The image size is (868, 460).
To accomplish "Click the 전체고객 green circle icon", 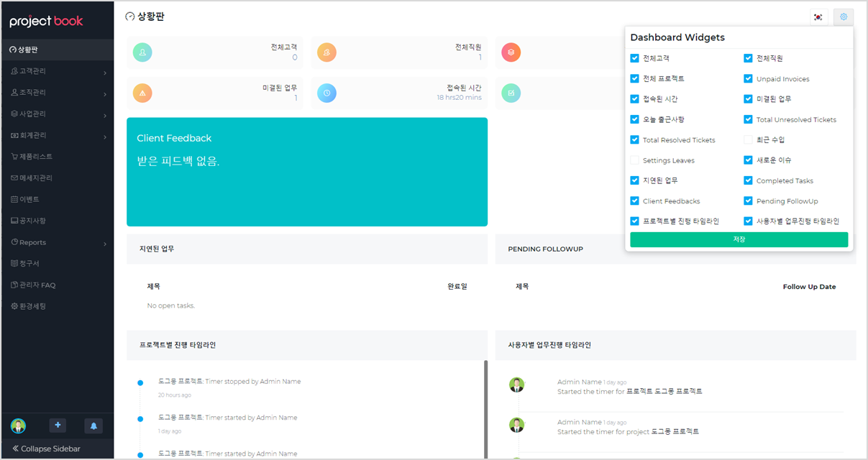I will coord(142,52).
